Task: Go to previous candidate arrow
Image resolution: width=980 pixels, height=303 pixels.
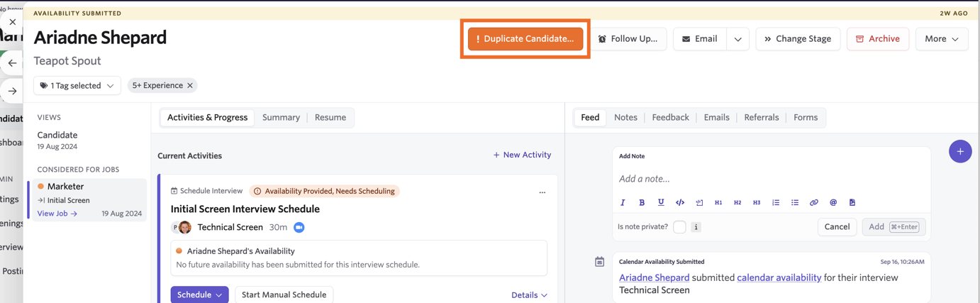Action: pos(13,62)
